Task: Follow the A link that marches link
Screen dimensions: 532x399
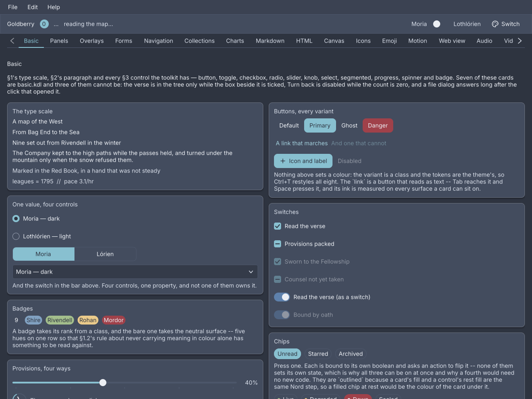Action: pos(302,143)
